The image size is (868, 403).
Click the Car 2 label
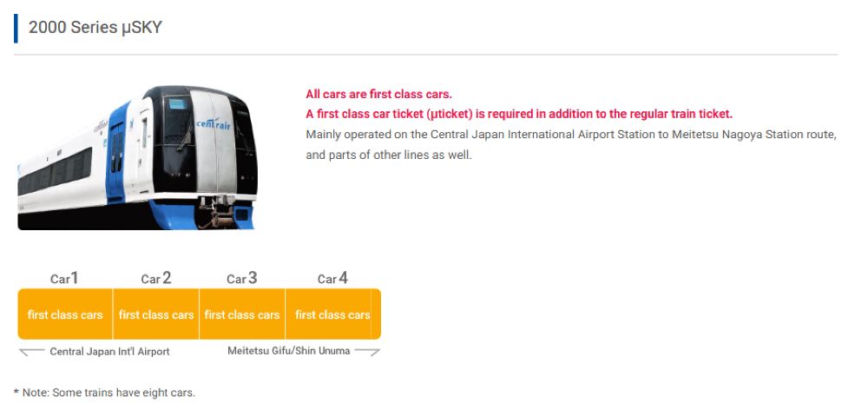click(x=156, y=279)
